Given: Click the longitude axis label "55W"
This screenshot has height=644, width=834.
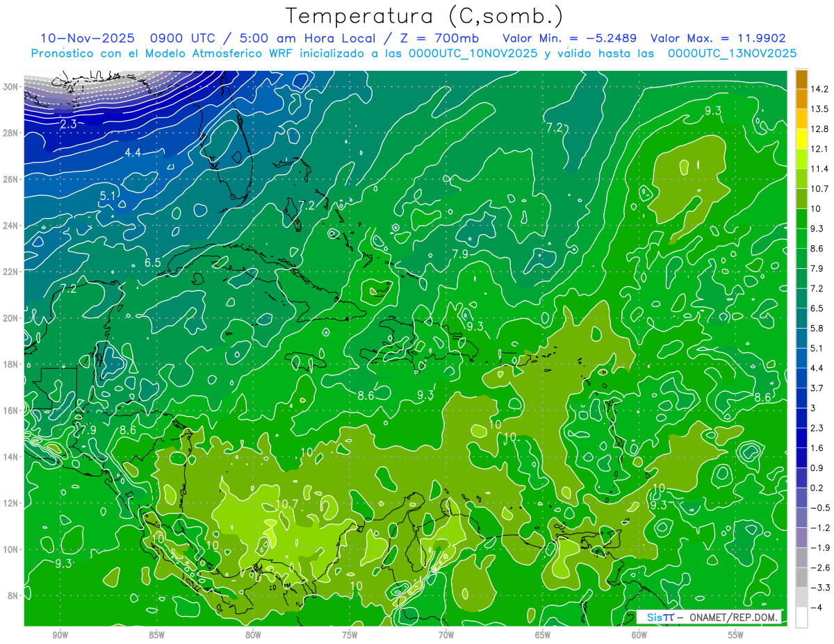Looking at the screenshot, I should (736, 635).
